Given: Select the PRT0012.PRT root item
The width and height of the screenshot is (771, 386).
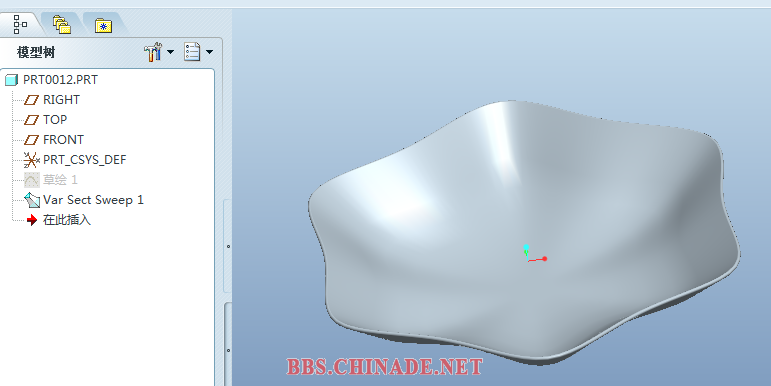Looking at the screenshot, I should 52,80.
